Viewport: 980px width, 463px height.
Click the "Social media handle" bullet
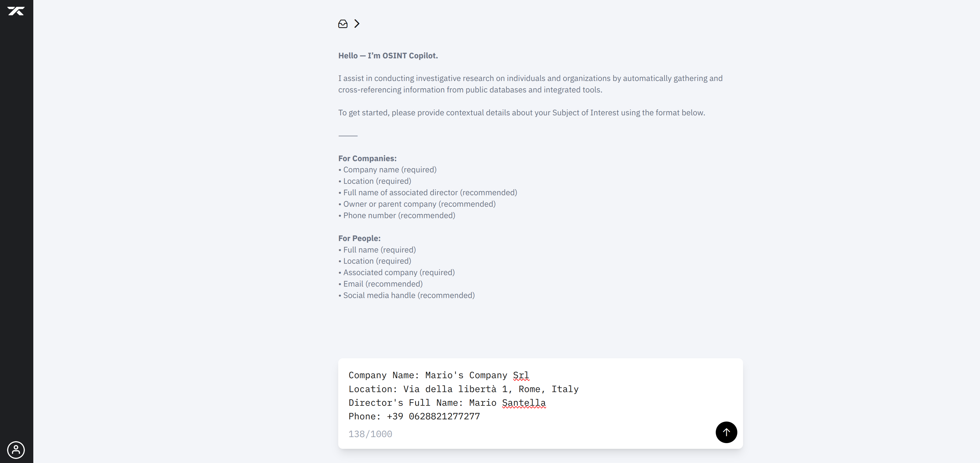(x=409, y=295)
